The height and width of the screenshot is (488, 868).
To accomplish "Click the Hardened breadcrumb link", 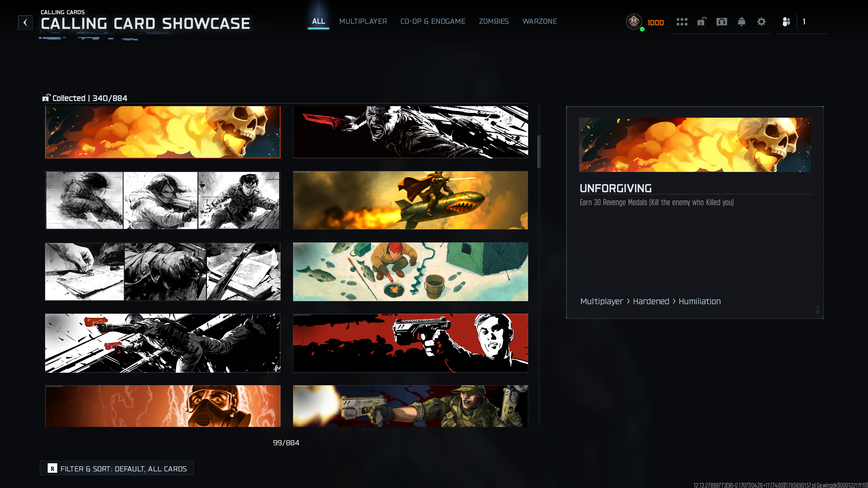I will pos(651,301).
